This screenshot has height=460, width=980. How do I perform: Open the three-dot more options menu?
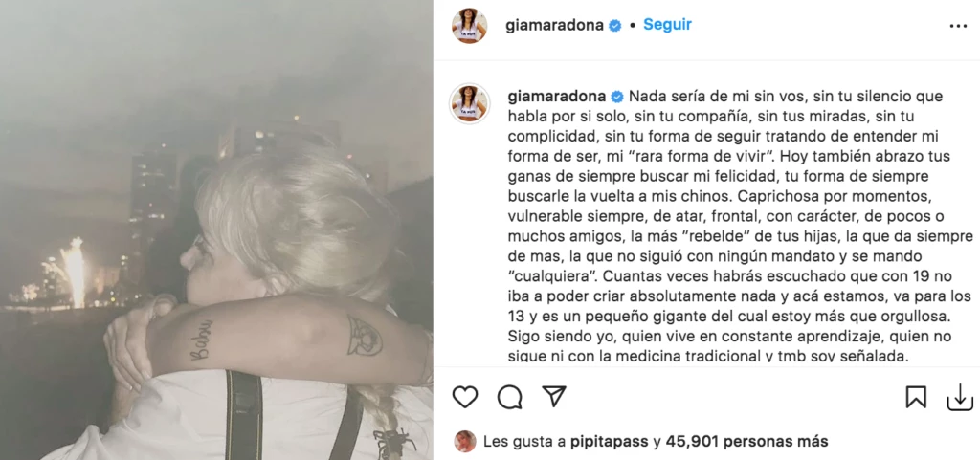[958, 26]
